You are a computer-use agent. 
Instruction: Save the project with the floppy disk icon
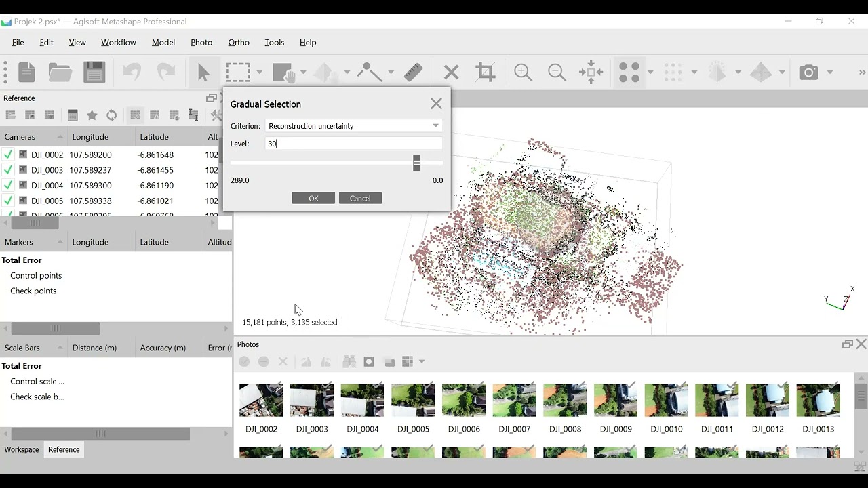click(x=94, y=73)
